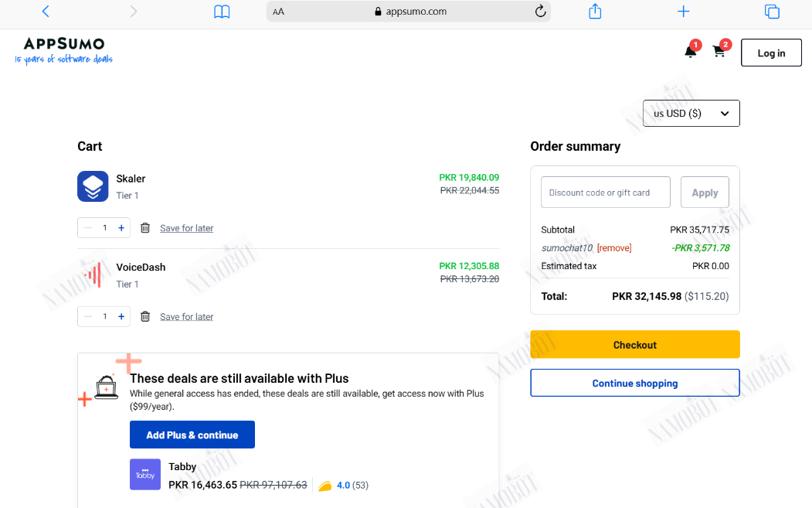Screen dimensions: 812x508
Task: Select the appsumo.com address bar
Action: coord(409,12)
